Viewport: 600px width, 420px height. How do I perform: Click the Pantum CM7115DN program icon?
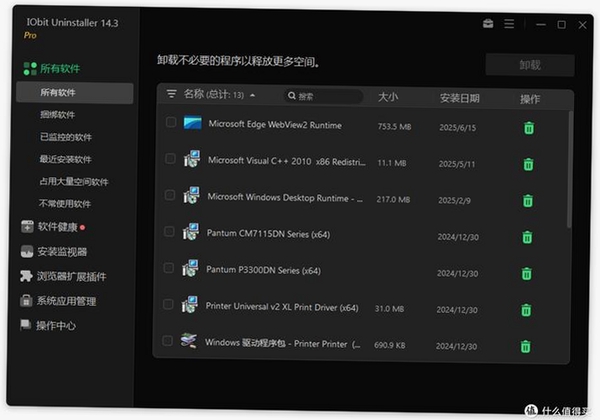click(x=191, y=231)
